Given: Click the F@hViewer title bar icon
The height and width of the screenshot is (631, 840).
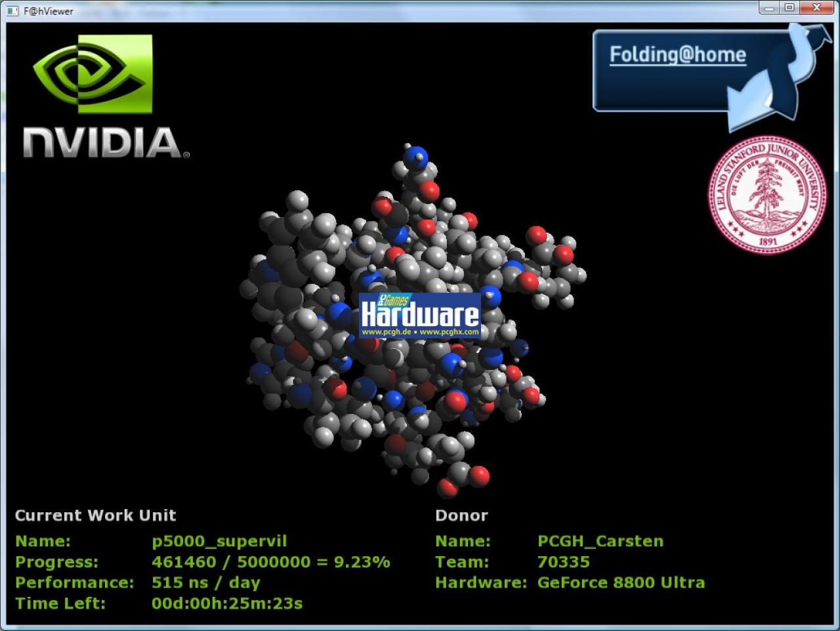Looking at the screenshot, I should tap(12, 10).
